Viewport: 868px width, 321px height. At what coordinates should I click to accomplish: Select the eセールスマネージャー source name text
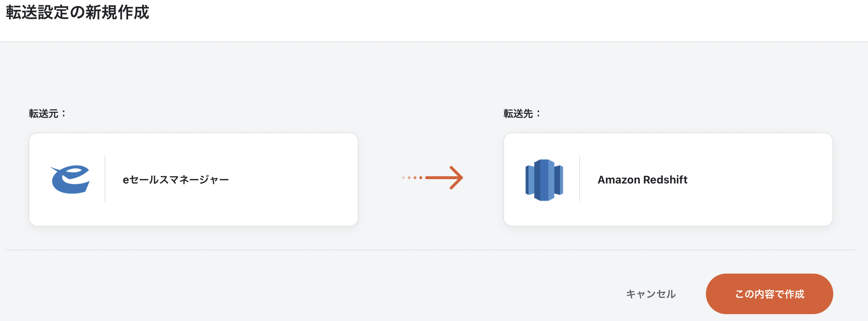tap(176, 180)
